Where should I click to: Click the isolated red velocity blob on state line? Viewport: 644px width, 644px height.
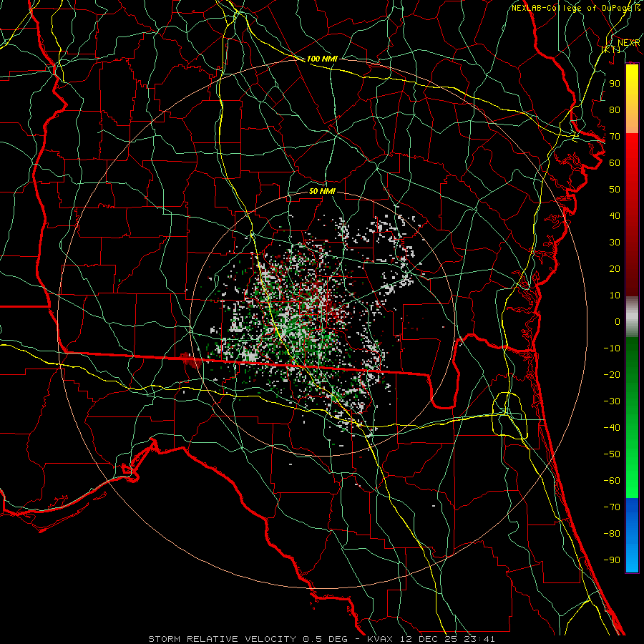click(190, 360)
